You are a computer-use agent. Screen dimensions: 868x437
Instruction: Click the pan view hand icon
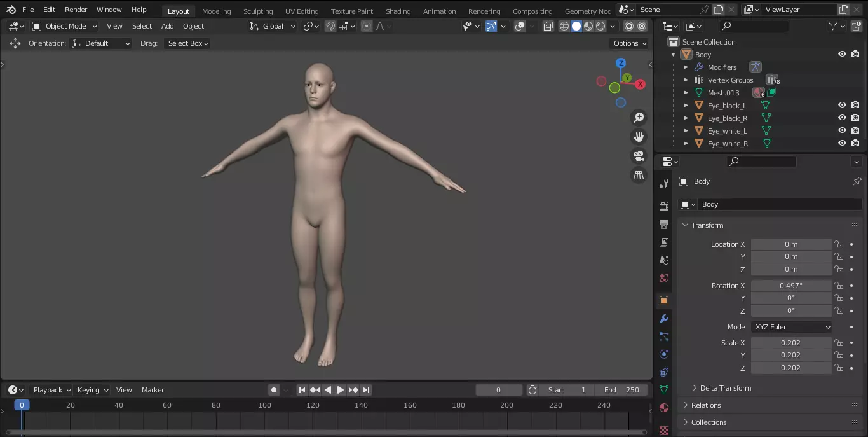[x=639, y=137]
